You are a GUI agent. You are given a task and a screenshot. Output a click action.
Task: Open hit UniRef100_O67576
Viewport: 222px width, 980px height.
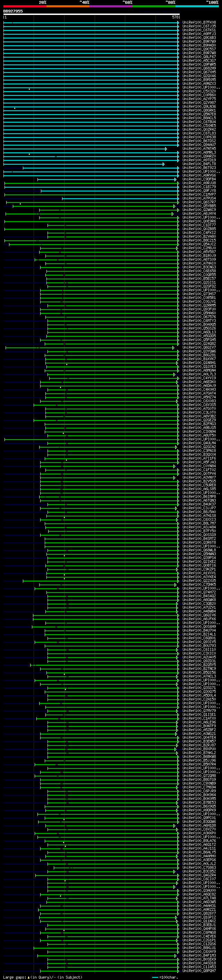click(x=199, y=317)
